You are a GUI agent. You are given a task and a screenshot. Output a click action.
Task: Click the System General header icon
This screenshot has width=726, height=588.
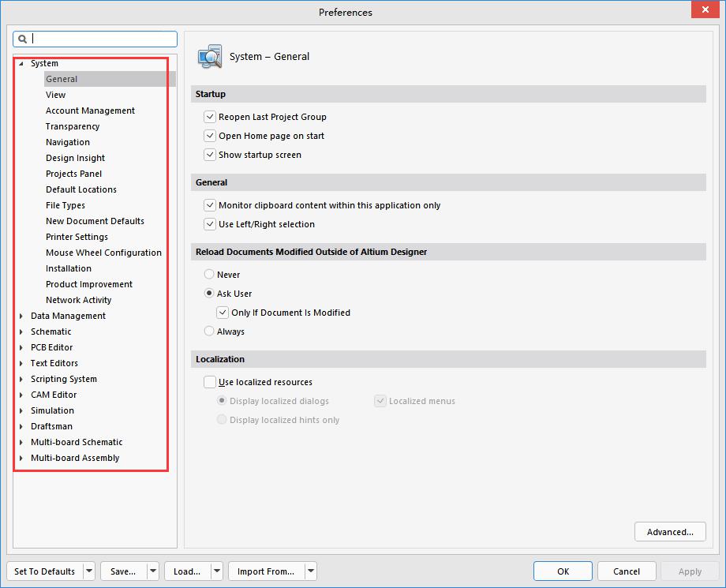(210, 57)
